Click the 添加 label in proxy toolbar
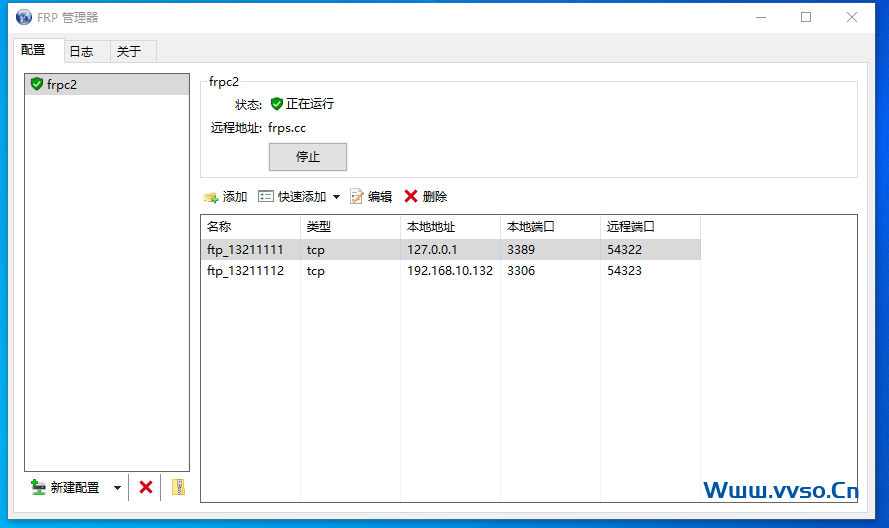 coord(235,197)
